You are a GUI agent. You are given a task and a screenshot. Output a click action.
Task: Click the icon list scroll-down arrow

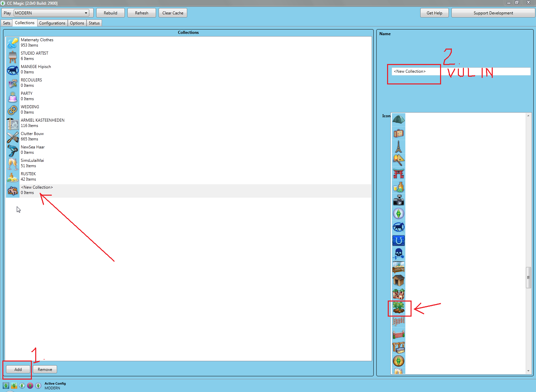tap(528, 371)
